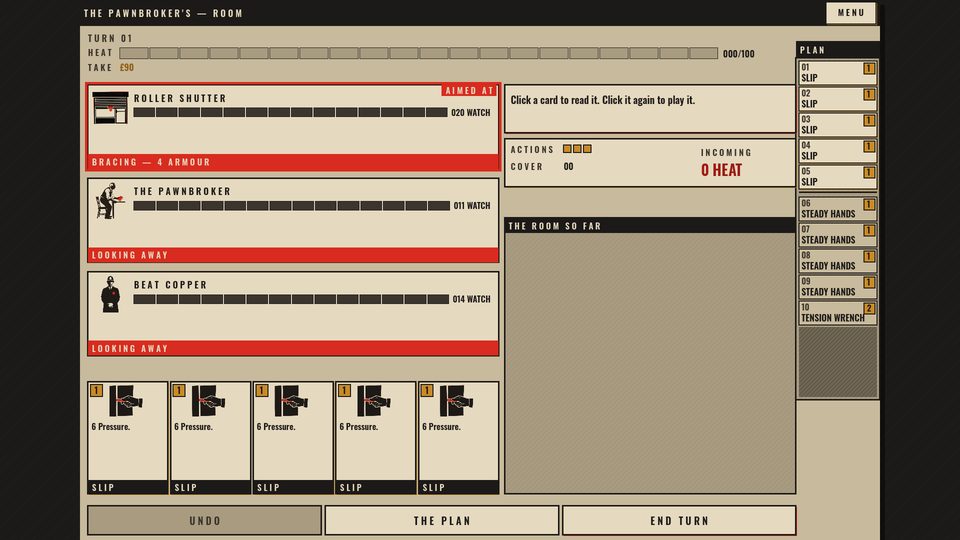The image size is (960, 540).
Task: Select plan entry 01 Slip
Action: (x=837, y=72)
